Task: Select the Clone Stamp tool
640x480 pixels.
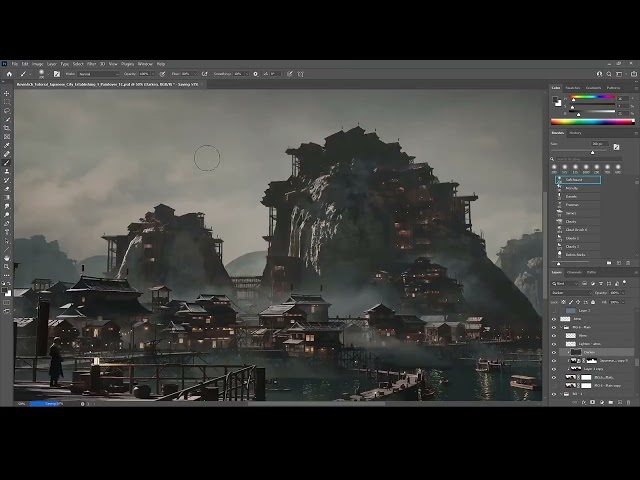Action: pos(7,171)
